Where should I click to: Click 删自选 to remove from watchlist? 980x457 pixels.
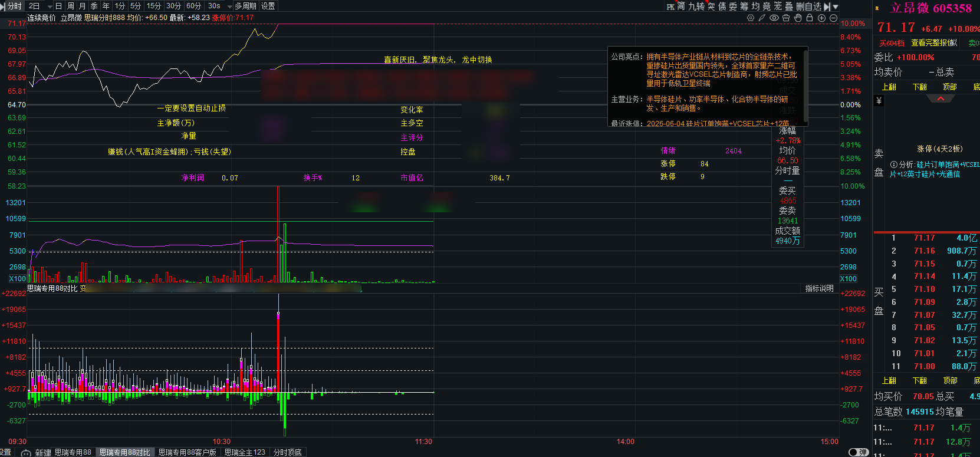pos(808,6)
